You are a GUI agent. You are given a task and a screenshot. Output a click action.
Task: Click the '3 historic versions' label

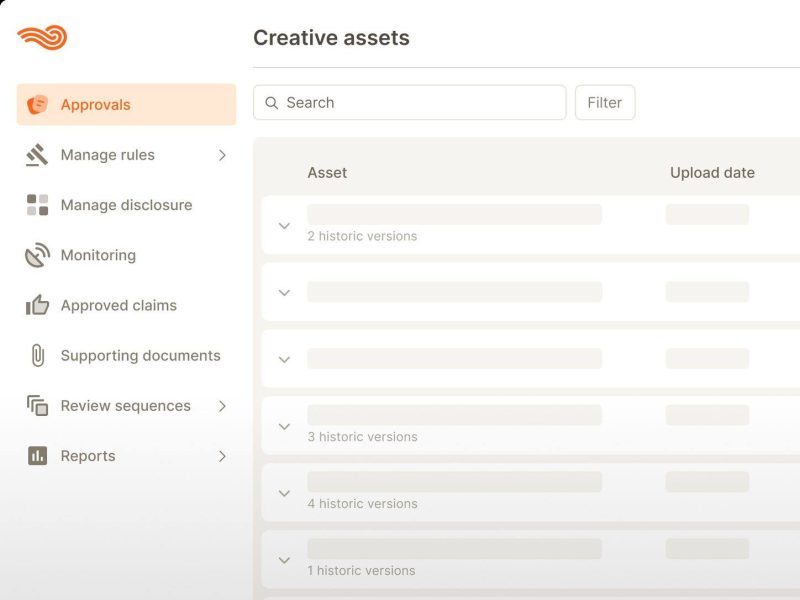pos(362,437)
